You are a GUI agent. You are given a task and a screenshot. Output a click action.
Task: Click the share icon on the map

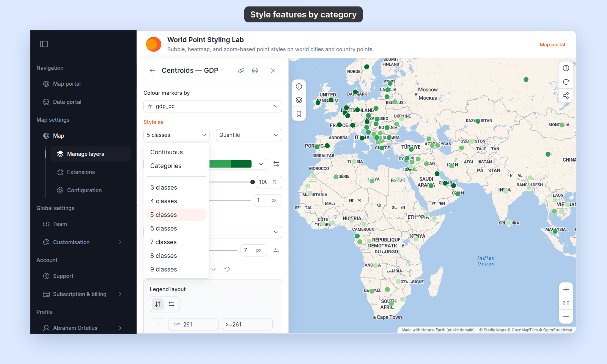pos(566,96)
